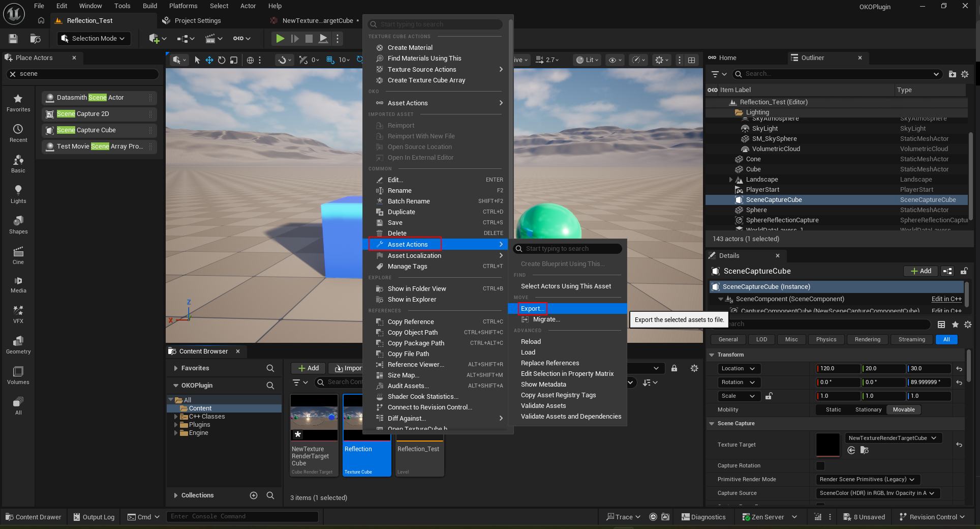This screenshot has height=529, width=980.
Task: Click the console command input field
Action: pyautogui.click(x=242, y=517)
